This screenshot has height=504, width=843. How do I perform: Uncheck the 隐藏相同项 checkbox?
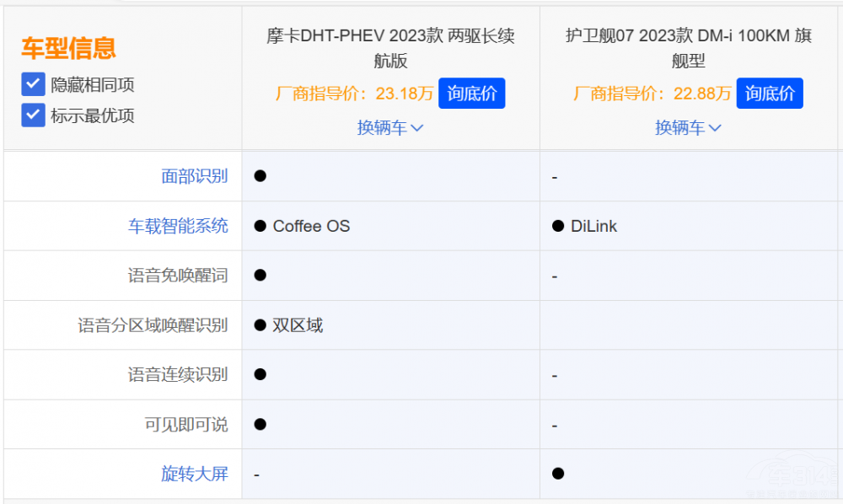click(34, 84)
